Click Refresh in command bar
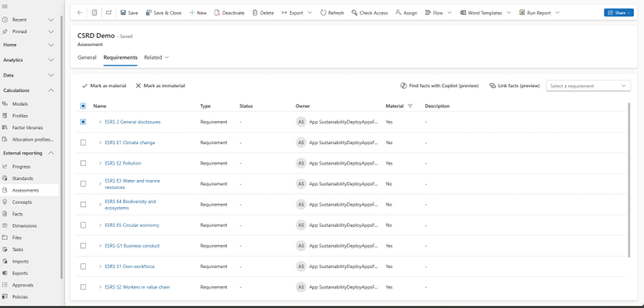Screen dimensions: 644x308 [x=332, y=13]
